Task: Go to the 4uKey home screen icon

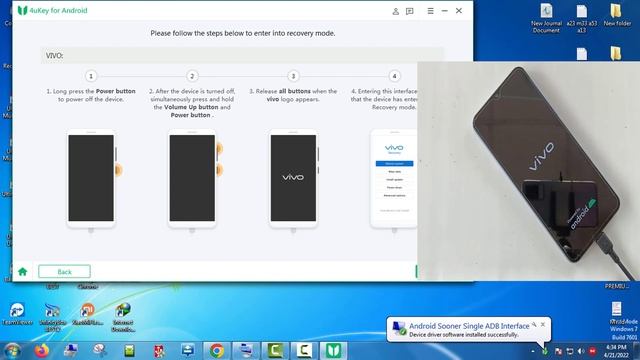Action: click(x=23, y=271)
